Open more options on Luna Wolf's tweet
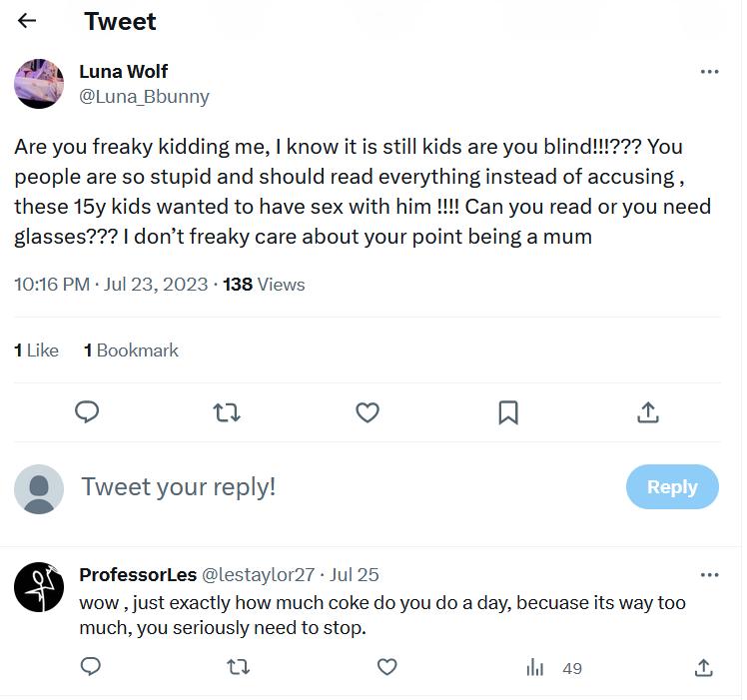 (x=709, y=72)
